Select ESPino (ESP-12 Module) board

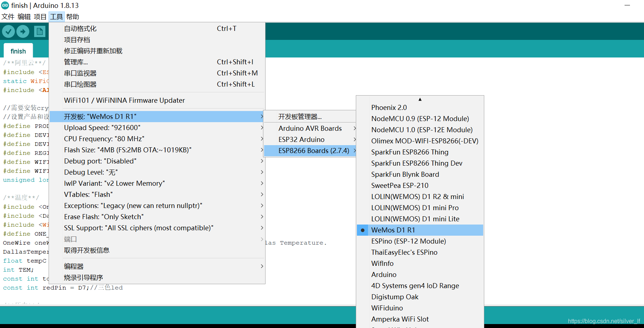tap(420, 241)
